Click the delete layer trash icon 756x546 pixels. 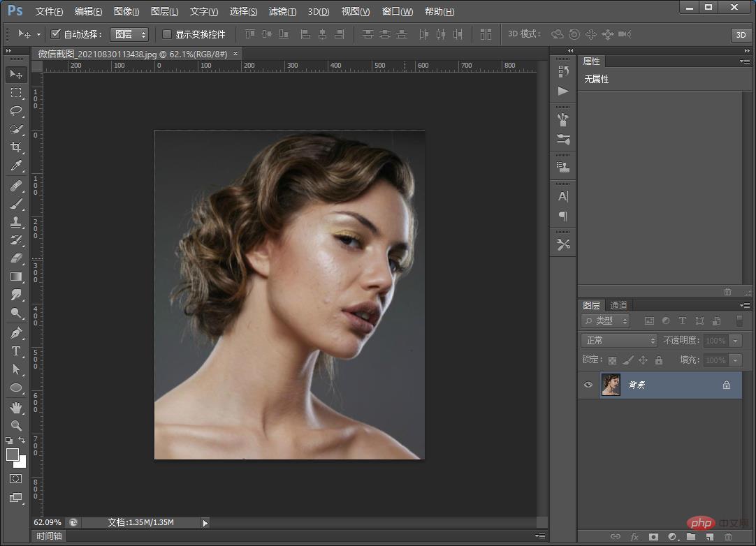point(729,537)
